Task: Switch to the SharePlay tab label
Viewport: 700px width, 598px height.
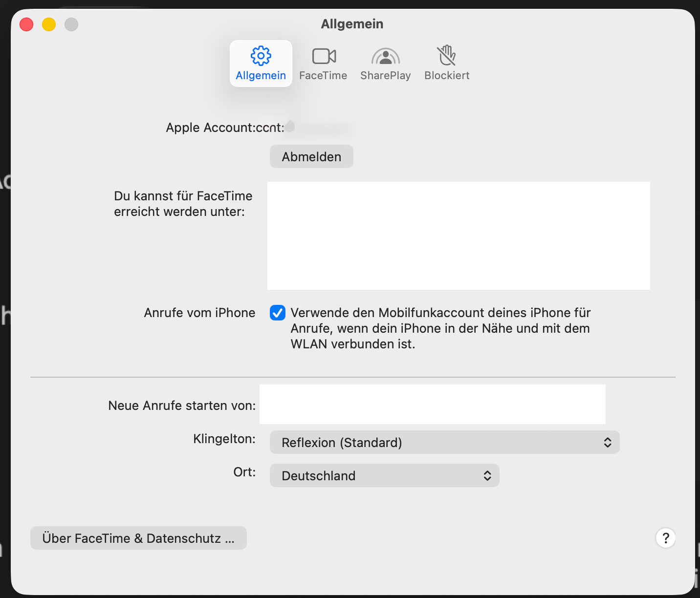Action: pyautogui.click(x=385, y=76)
